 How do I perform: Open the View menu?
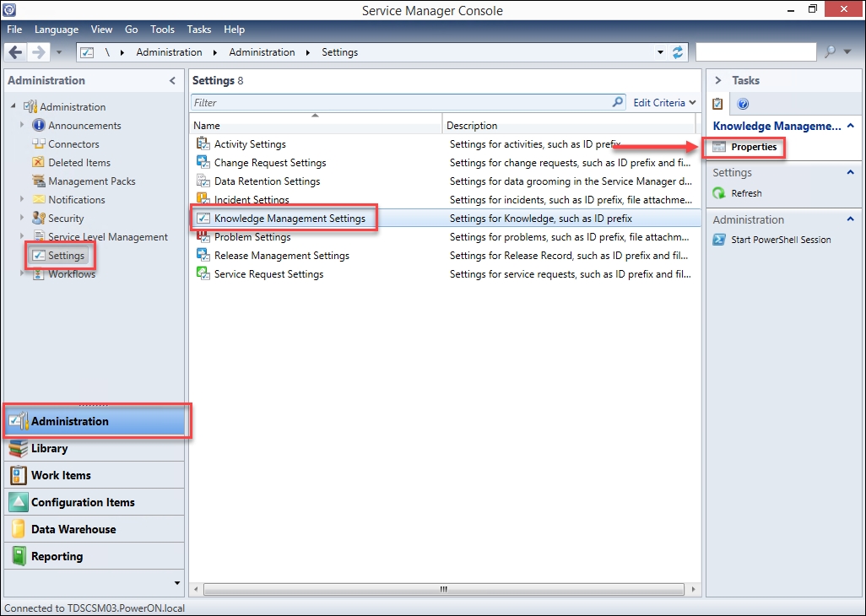(x=101, y=30)
